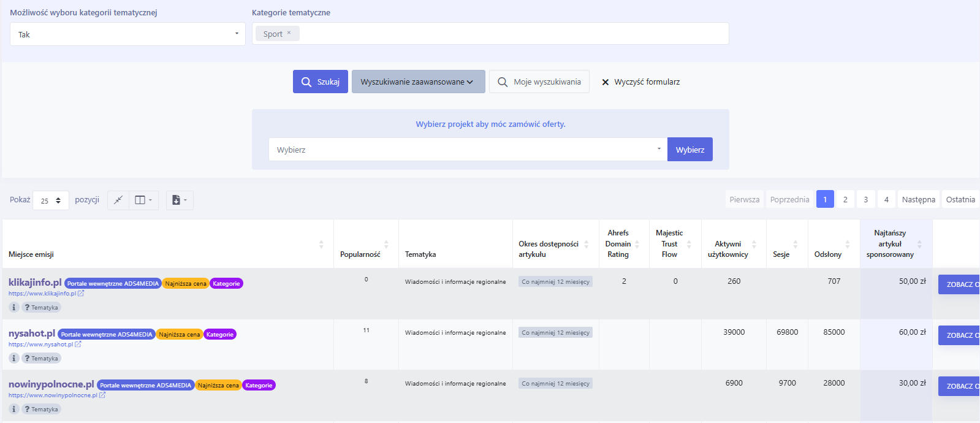Expand Wyszukiwanie zaawansowane options
The width and height of the screenshot is (980, 423).
[418, 82]
